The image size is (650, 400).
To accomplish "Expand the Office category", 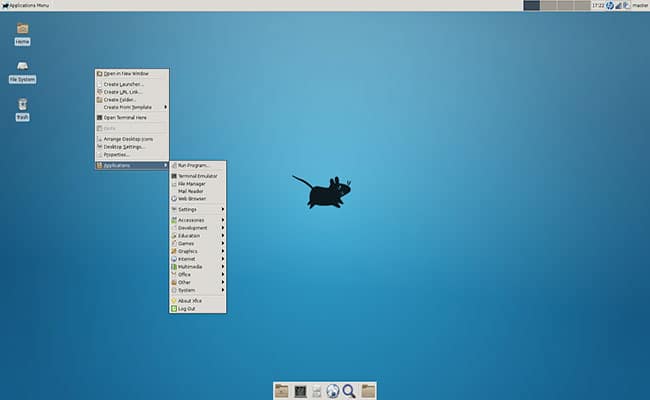I will pyautogui.click(x=198, y=274).
